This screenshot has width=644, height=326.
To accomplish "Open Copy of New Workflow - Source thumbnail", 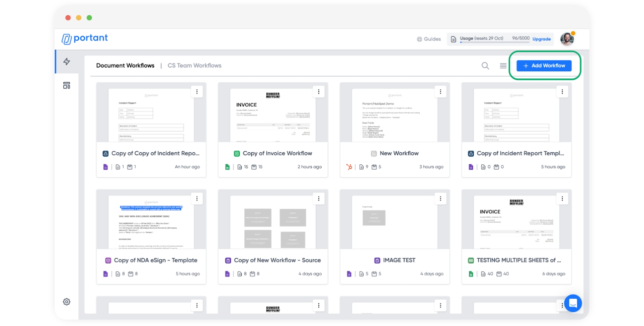I will pos(273,221).
